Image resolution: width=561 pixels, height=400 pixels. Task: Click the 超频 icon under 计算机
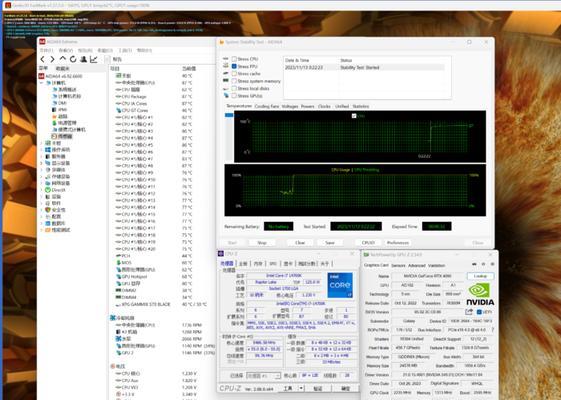coord(55,116)
